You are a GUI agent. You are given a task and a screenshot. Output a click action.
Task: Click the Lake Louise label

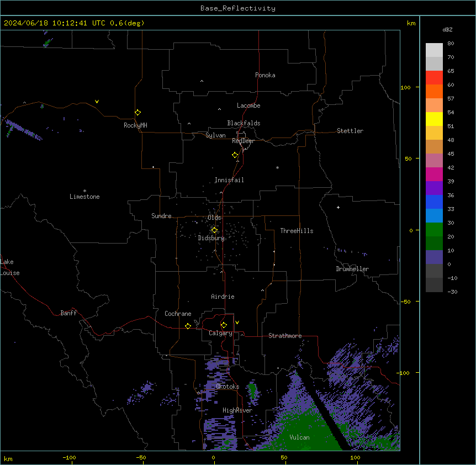(10, 267)
